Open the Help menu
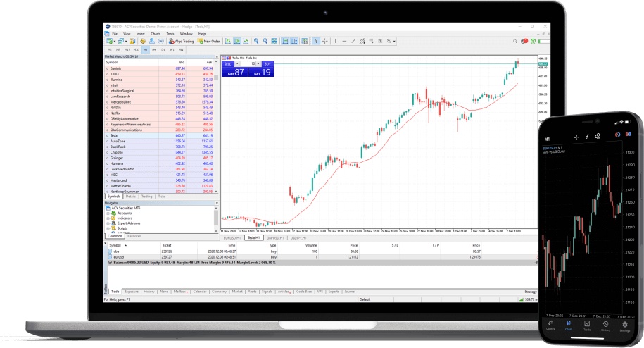Screen dimensions: 644x348 tap(202, 34)
